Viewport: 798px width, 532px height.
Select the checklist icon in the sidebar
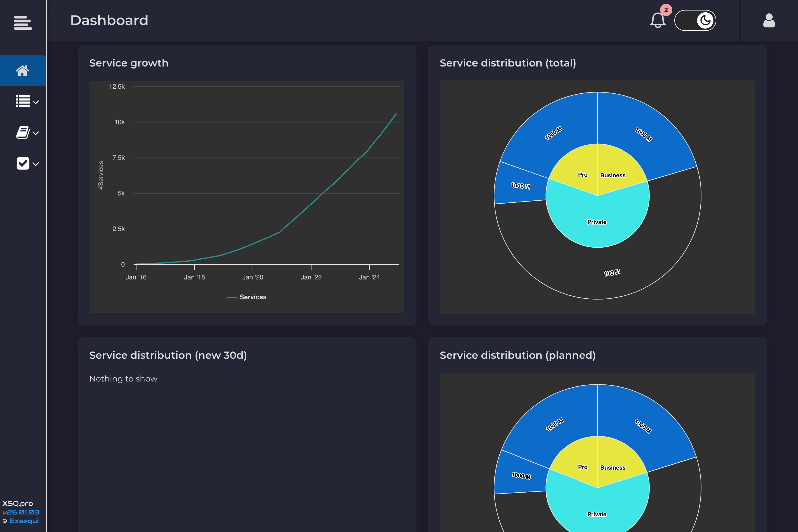coord(23,163)
